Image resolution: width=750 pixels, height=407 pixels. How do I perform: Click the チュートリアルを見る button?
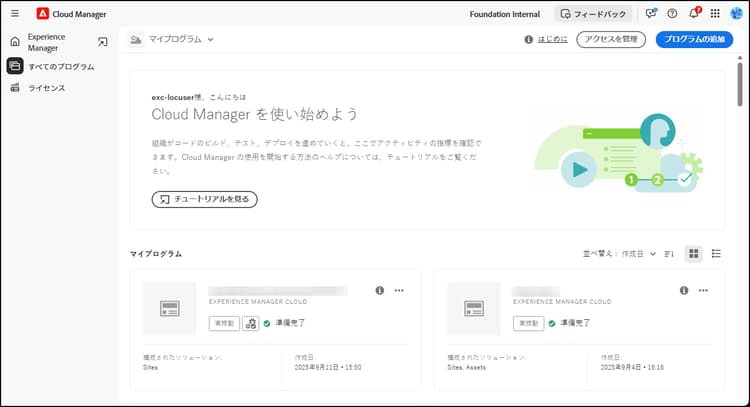205,199
